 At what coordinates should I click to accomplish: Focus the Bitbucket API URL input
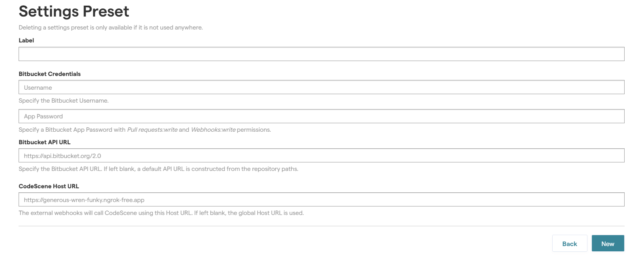321,156
